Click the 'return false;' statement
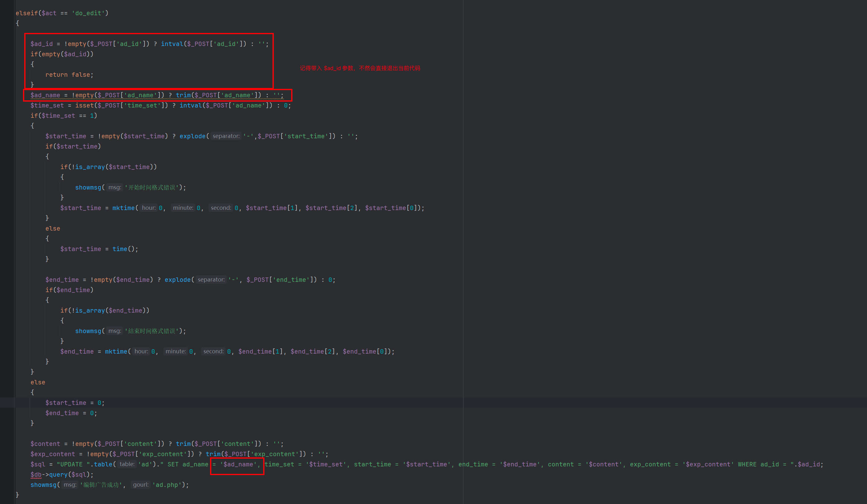The height and width of the screenshot is (504, 867). (69, 75)
